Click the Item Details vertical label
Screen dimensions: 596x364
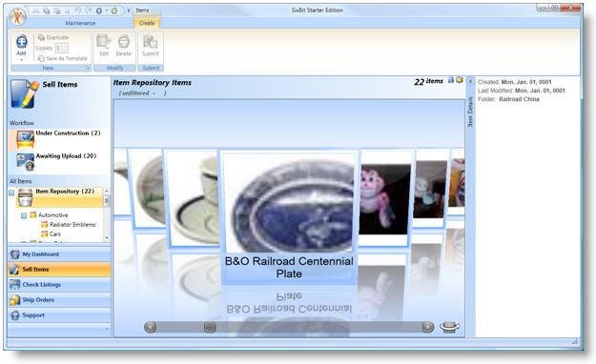[x=470, y=111]
